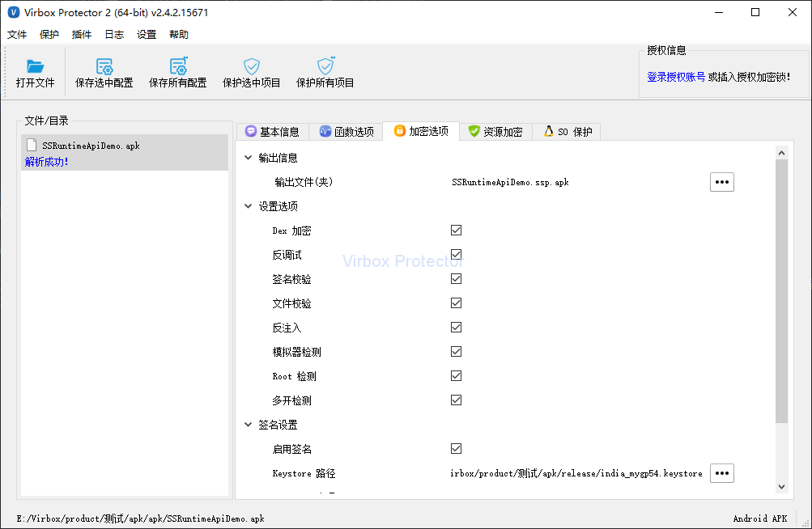Toggle the 反调试 checkbox

[x=457, y=255]
